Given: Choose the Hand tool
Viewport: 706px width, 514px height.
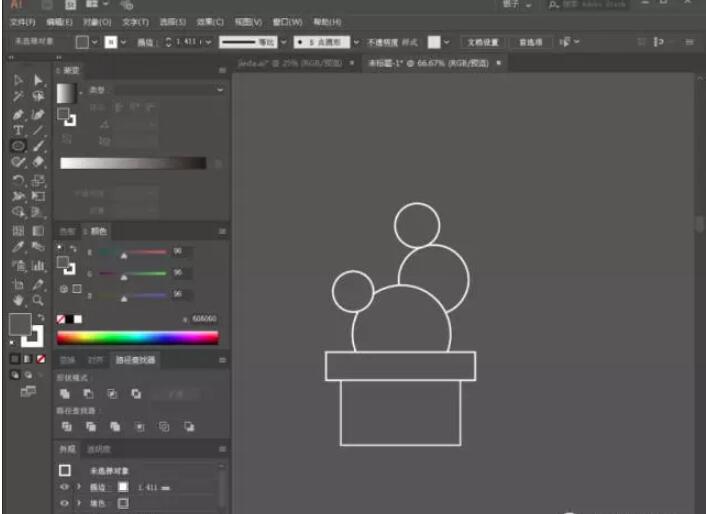Looking at the screenshot, I should (x=18, y=299).
